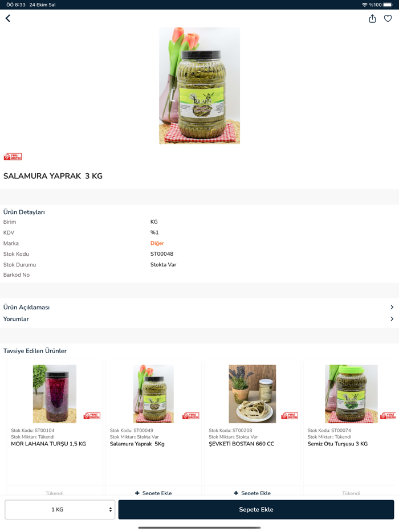Screen dimensions: 399x532
Task: Open Mor Lahana Turşu 1,5 KG thumbnail
Action: [x=55, y=394]
